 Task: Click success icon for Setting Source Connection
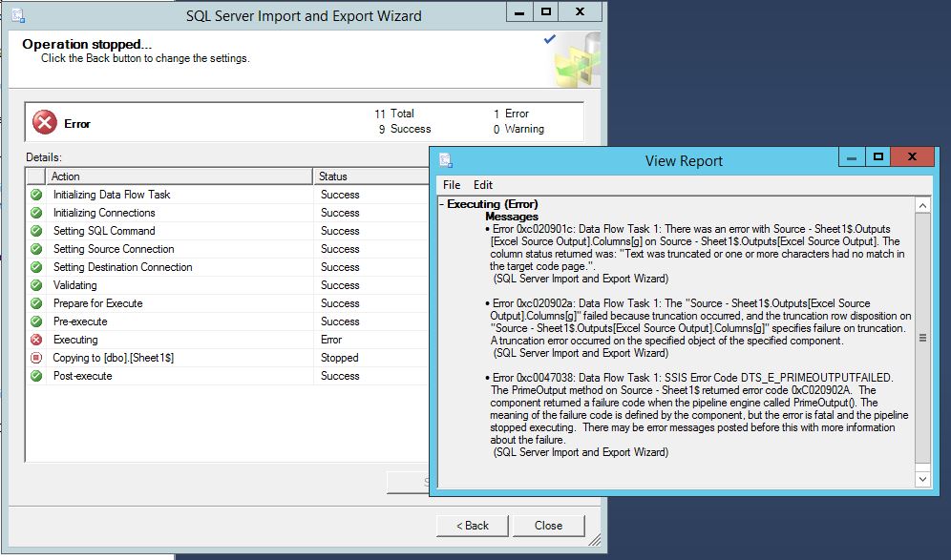pos(36,249)
